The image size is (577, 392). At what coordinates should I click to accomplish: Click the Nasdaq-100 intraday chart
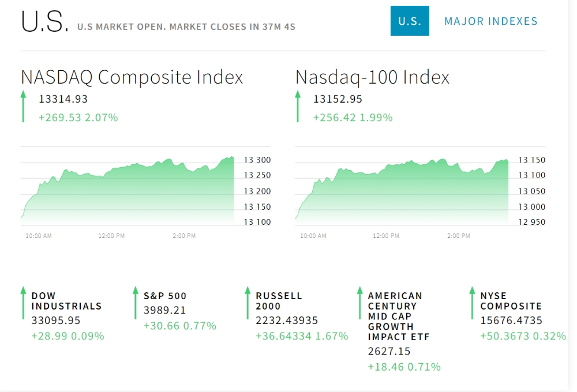click(x=402, y=189)
